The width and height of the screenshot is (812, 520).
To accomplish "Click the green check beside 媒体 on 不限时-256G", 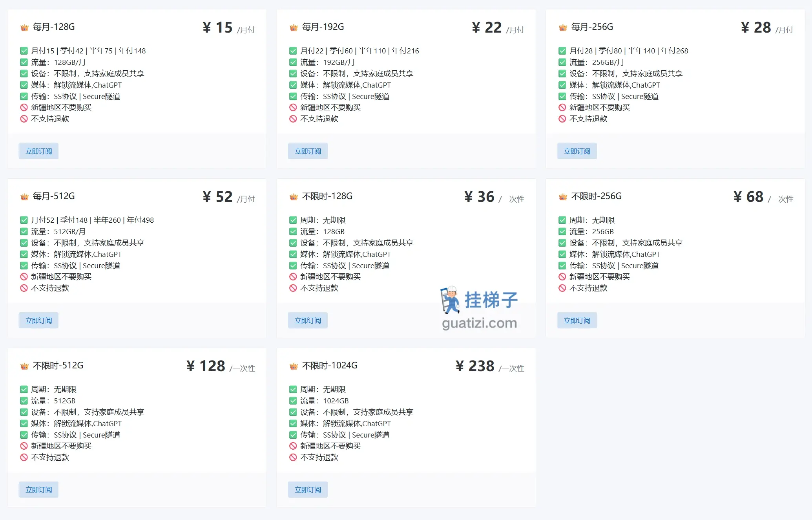I will coord(562,254).
